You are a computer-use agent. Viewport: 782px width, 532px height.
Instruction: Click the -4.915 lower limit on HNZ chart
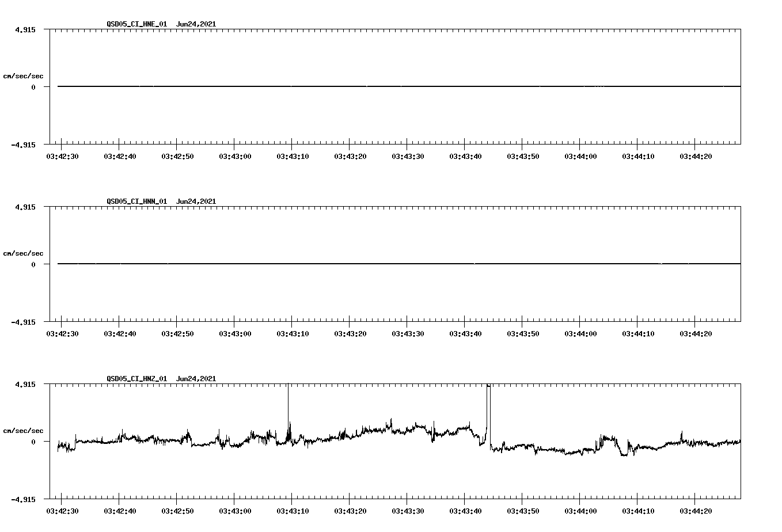(25, 499)
